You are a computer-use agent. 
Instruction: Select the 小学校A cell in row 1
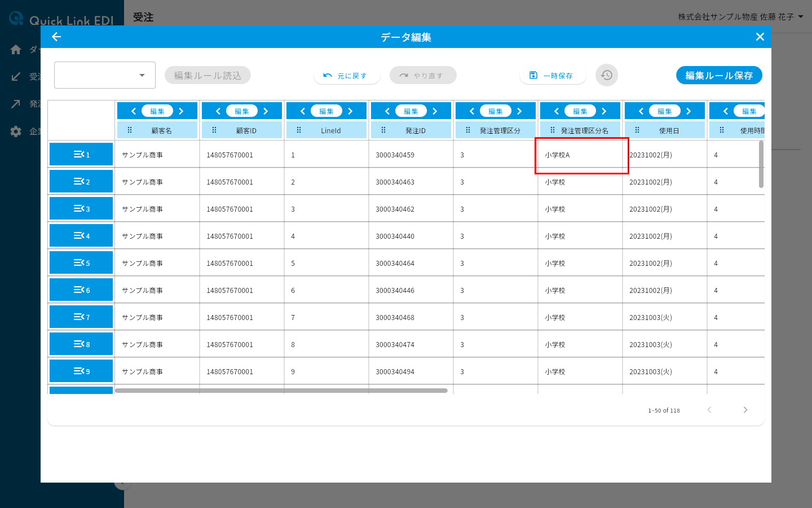click(x=580, y=155)
